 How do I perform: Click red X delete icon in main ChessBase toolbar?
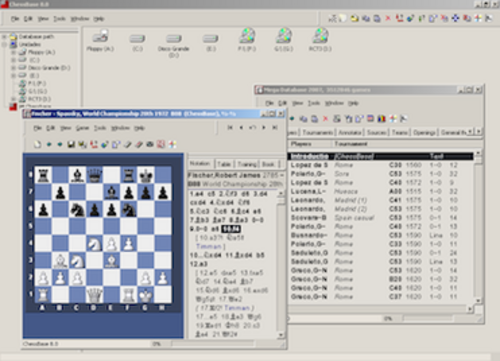point(388,18)
